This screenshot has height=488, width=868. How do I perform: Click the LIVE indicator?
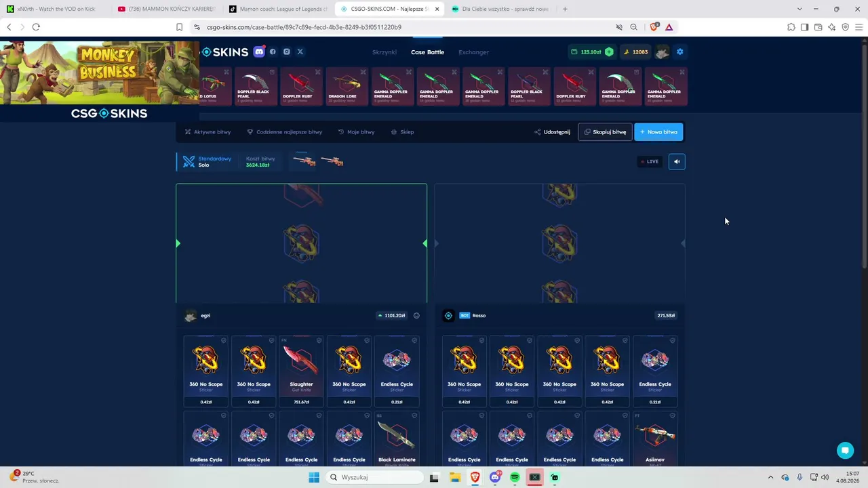pyautogui.click(x=650, y=161)
